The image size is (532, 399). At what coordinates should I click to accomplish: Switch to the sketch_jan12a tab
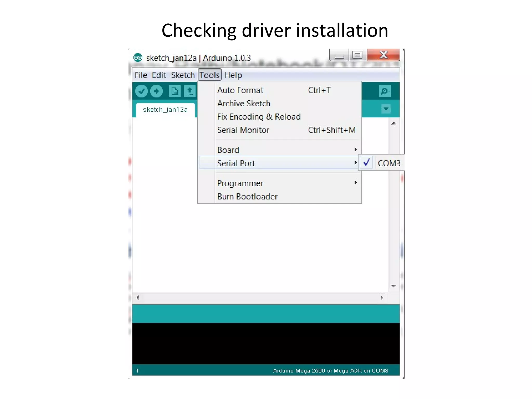pyautogui.click(x=165, y=110)
